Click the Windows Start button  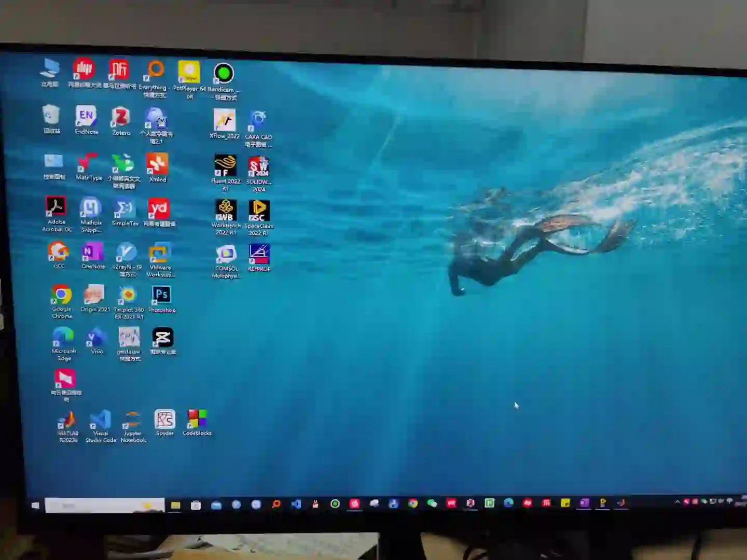coord(35,505)
